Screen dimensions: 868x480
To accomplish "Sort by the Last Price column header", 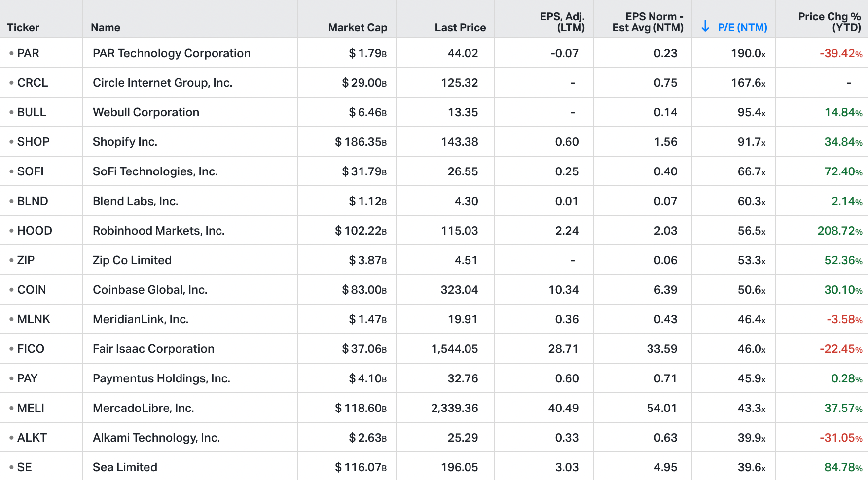I will tap(460, 28).
